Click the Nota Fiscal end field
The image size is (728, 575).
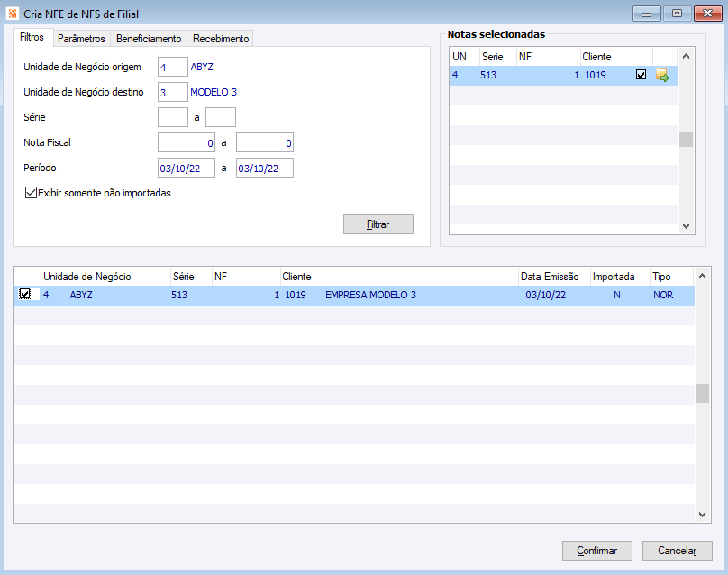coord(265,142)
